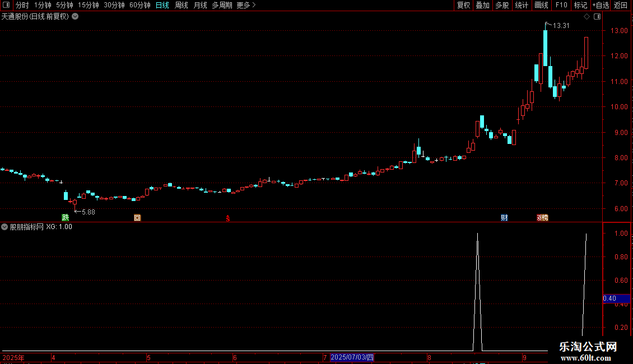This screenshot has height=364, width=633.
Task: Open the 画线 drawing tools
Action: (541, 5)
